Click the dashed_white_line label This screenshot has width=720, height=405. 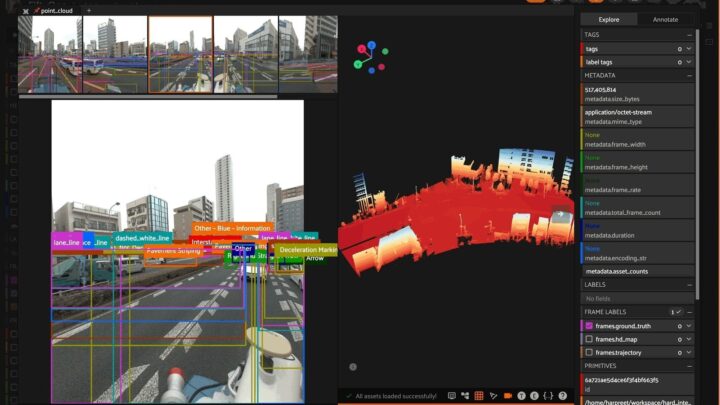142,238
